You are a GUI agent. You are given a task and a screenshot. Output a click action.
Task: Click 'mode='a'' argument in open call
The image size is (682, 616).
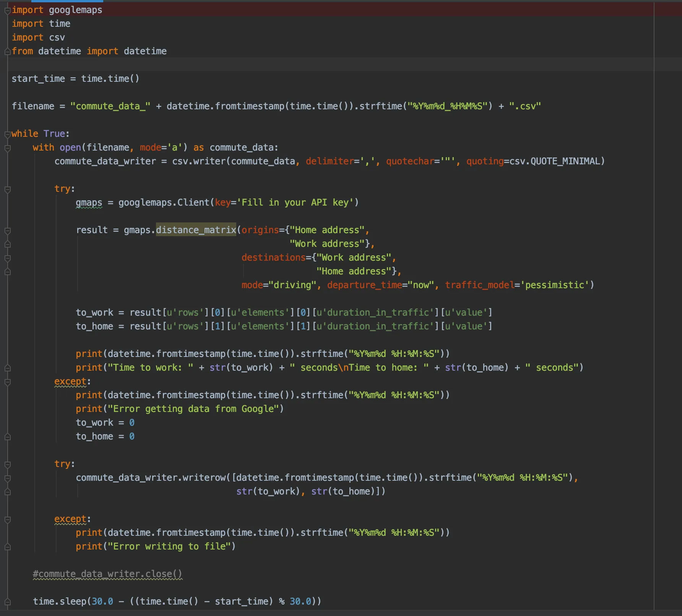[161, 148]
